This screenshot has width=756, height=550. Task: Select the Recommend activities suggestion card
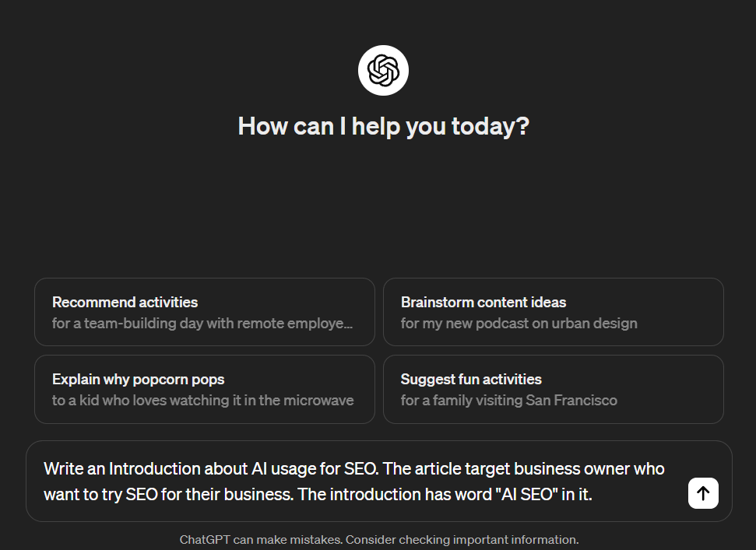(x=205, y=312)
